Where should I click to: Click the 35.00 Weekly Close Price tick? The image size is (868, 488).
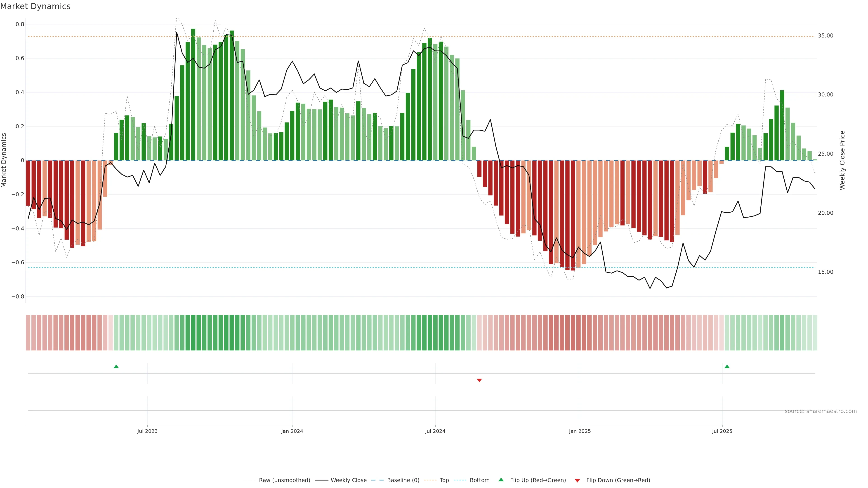coord(826,36)
